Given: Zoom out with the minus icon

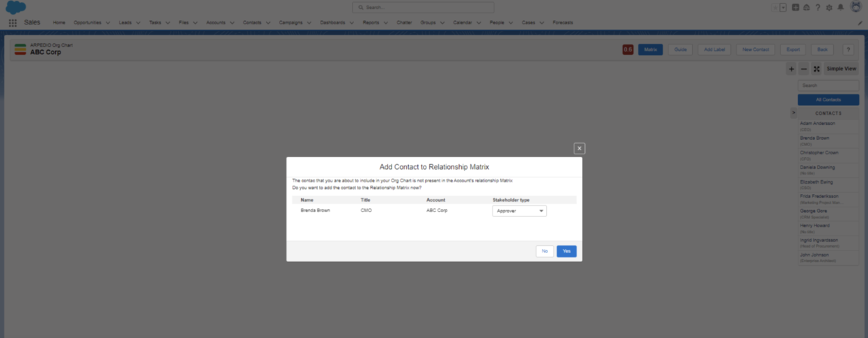Looking at the screenshot, I should click(x=804, y=69).
